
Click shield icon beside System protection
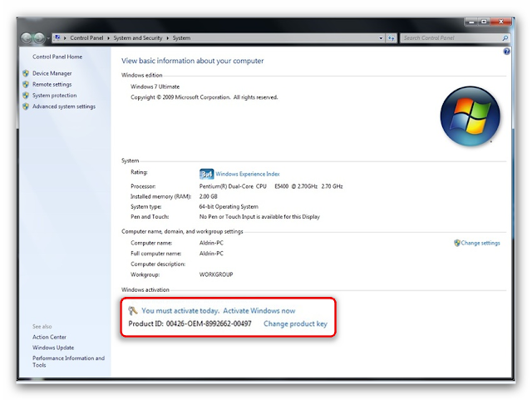(26, 96)
